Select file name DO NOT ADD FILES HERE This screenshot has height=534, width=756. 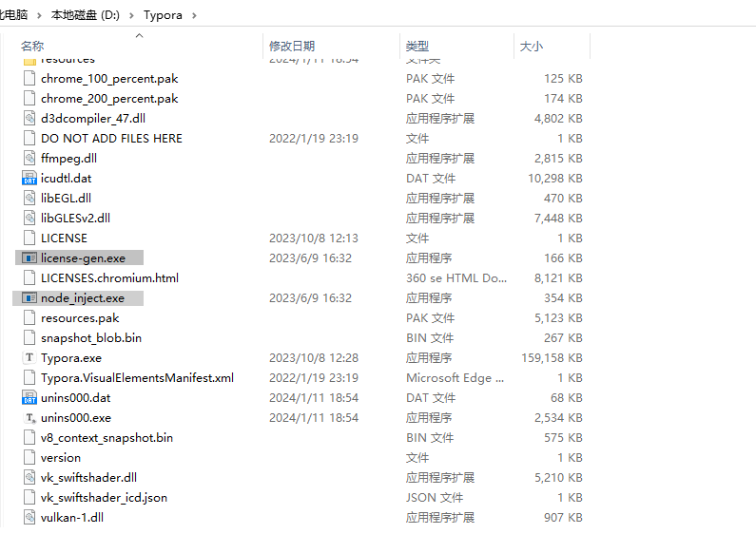(x=111, y=139)
